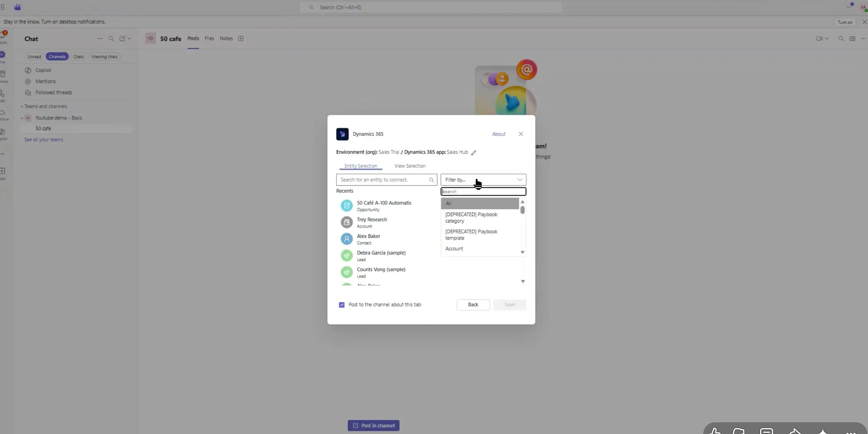Open the channel pane layout icon
The height and width of the screenshot is (434, 868).
(x=852, y=38)
